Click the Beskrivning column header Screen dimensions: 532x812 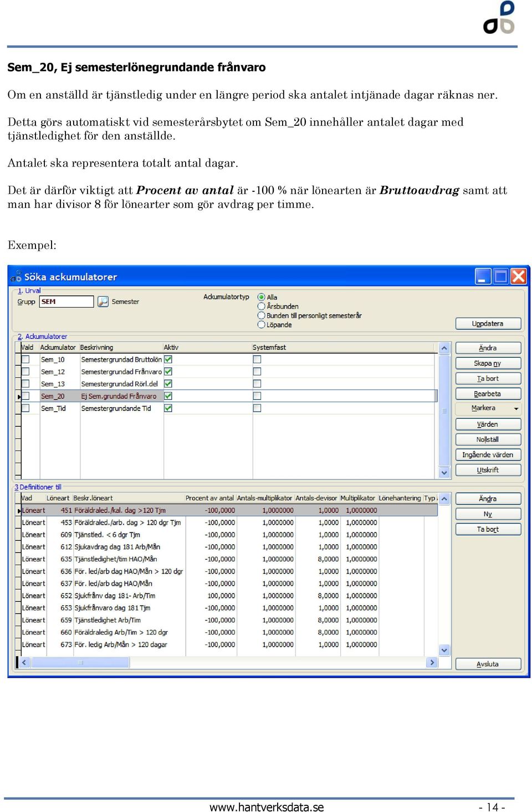121,347
